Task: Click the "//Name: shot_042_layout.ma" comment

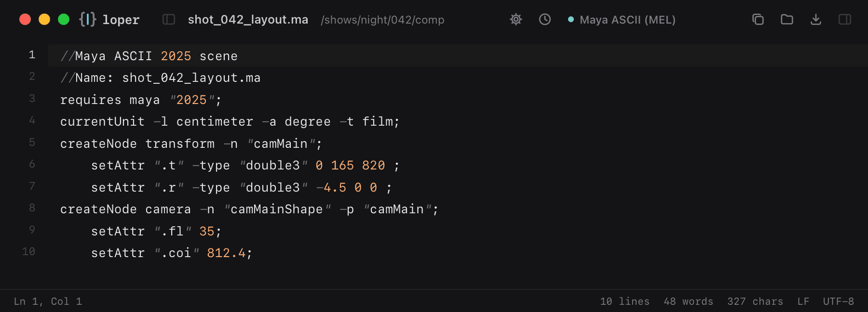Action: (161, 78)
